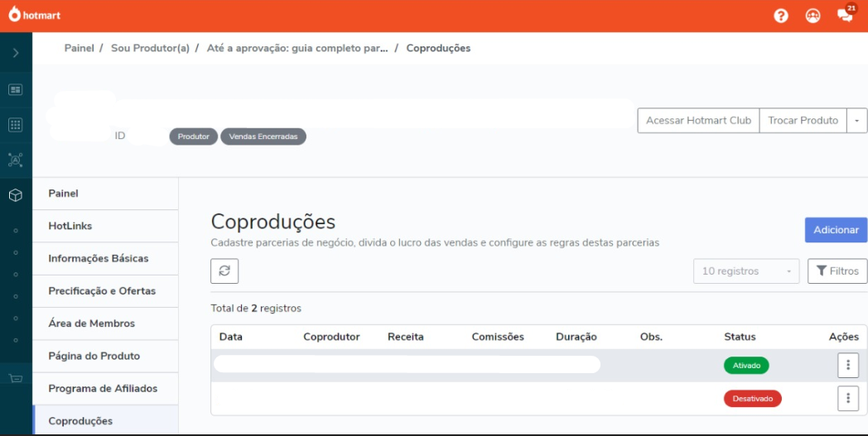Click the Comissões column header
The image size is (868, 436).
pyautogui.click(x=498, y=337)
